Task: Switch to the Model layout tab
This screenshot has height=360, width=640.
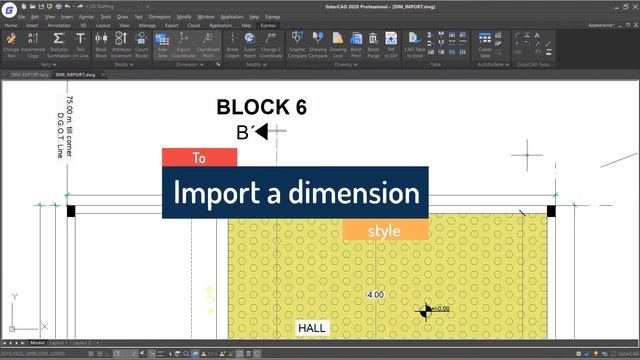Action: pyautogui.click(x=37, y=343)
